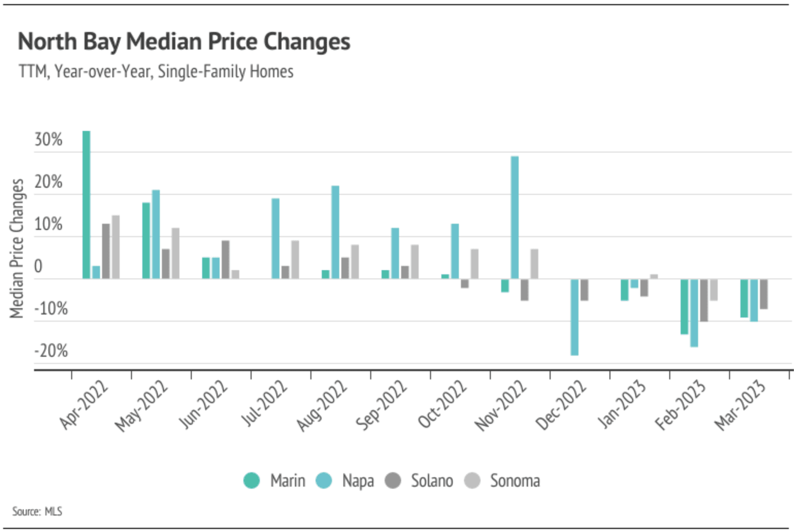Select the Marin bar for May-2022
Viewport: 794px width, 532px height.
click(x=146, y=241)
